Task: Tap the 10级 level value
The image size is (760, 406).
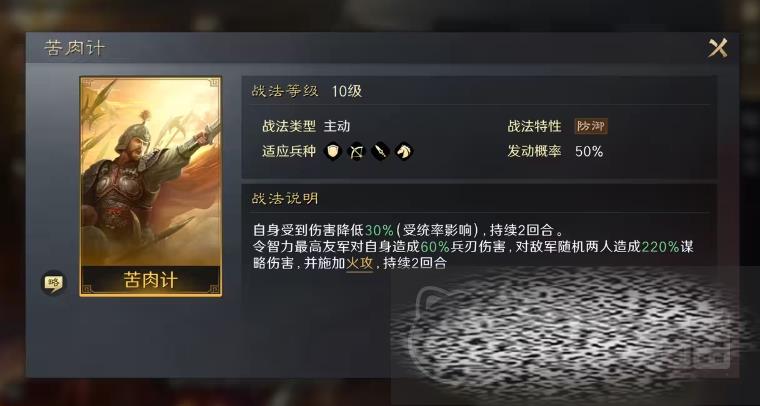Action: (x=347, y=91)
